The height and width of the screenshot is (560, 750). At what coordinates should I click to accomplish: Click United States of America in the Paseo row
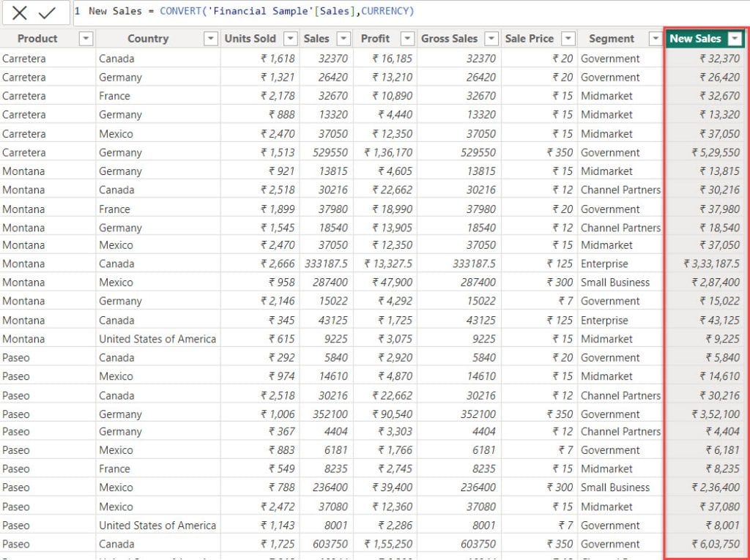coord(158,525)
